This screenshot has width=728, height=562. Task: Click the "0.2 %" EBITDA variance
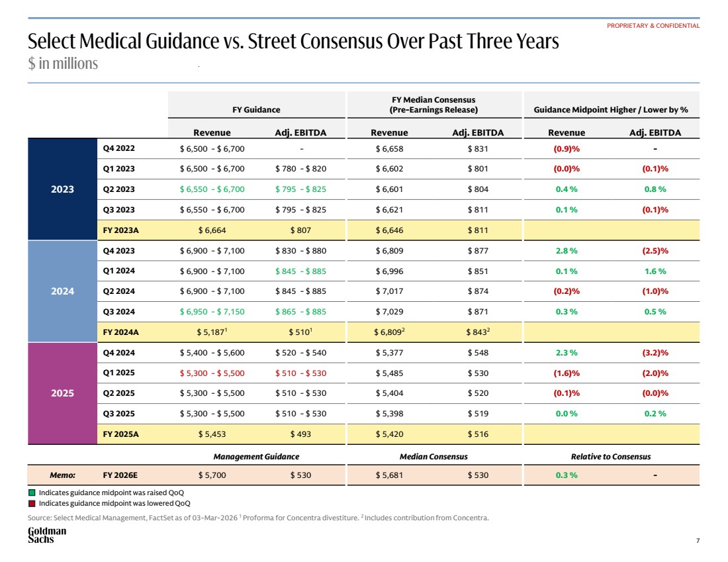click(655, 413)
